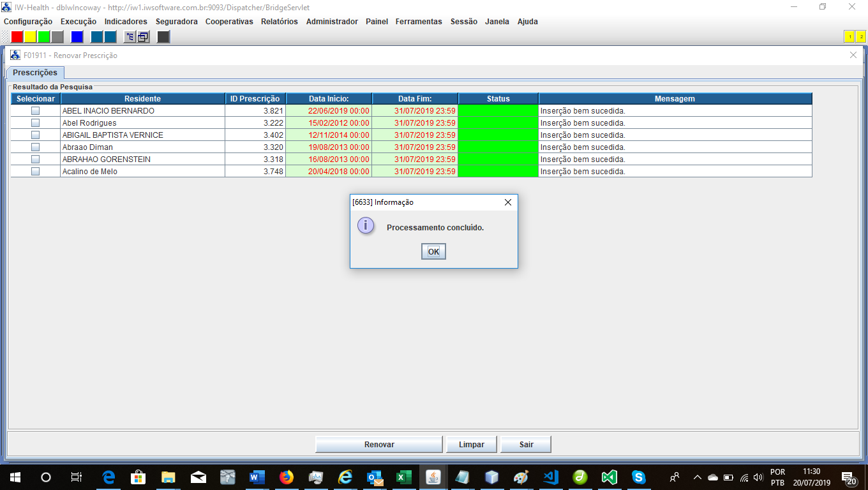Open the Ferramentas menu
Viewport: 868px width, 490px height.
click(x=419, y=21)
